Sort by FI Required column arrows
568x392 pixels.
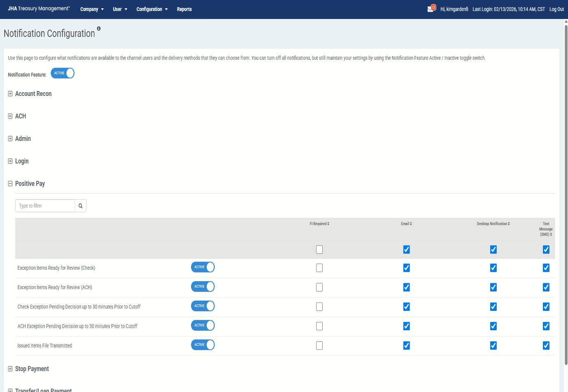point(328,224)
